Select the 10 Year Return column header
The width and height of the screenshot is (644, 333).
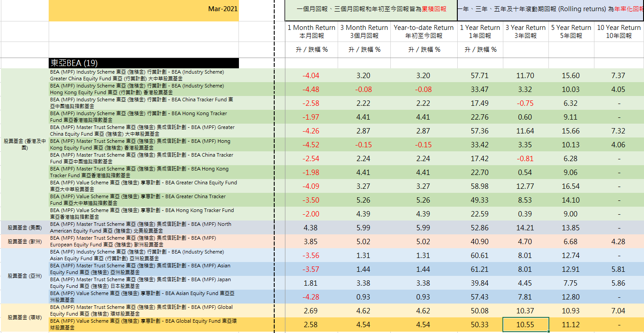(x=619, y=32)
